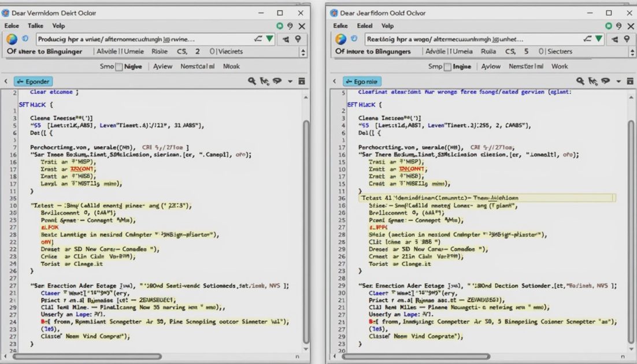Screen dimensions: 637x364
Task: Click the blue Egonder button
Action: point(34,81)
